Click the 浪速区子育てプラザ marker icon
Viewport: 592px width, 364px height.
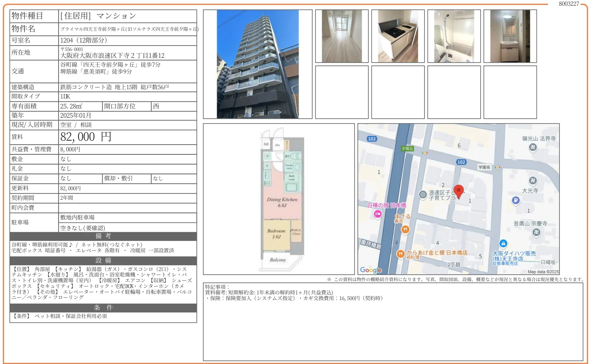423,195
